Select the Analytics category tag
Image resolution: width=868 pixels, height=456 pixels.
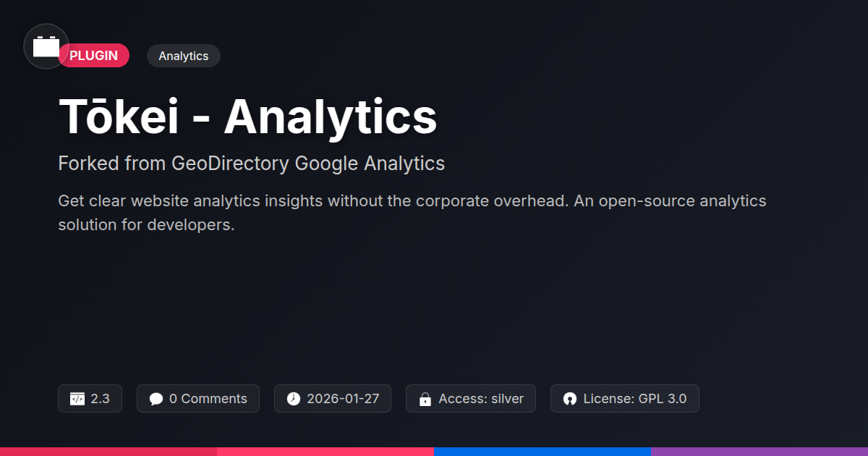tap(183, 56)
